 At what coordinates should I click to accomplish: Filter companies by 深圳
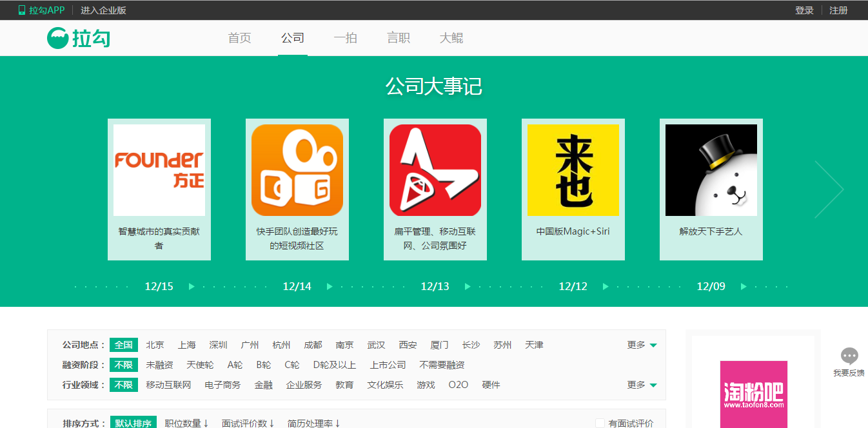point(219,345)
